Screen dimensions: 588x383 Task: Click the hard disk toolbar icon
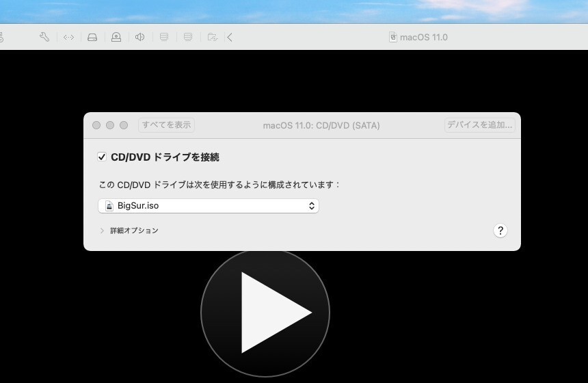point(92,37)
